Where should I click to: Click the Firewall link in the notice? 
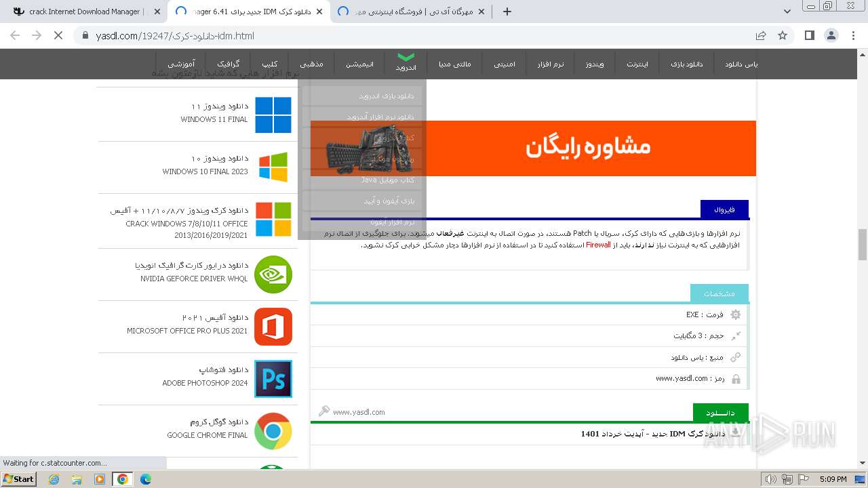point(598,245)
